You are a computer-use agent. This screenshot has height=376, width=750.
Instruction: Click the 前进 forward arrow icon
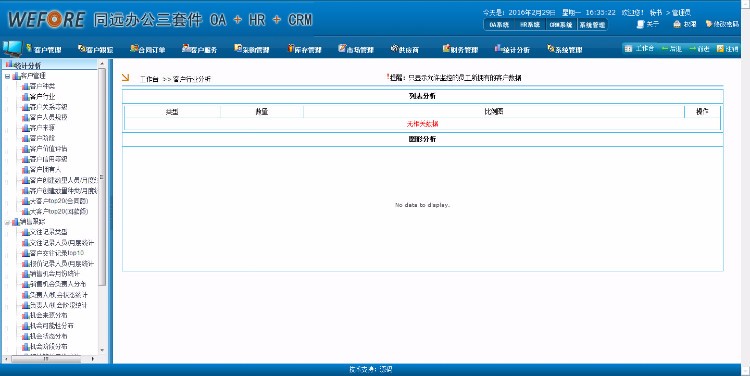coord(692,48)
